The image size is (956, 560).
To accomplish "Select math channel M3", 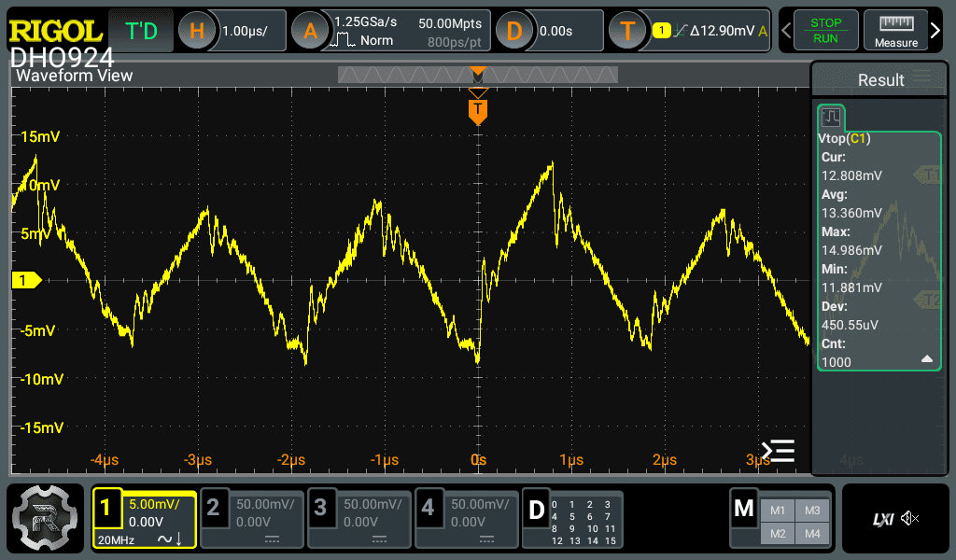I will pyautogui.click(x=812, y=511).
